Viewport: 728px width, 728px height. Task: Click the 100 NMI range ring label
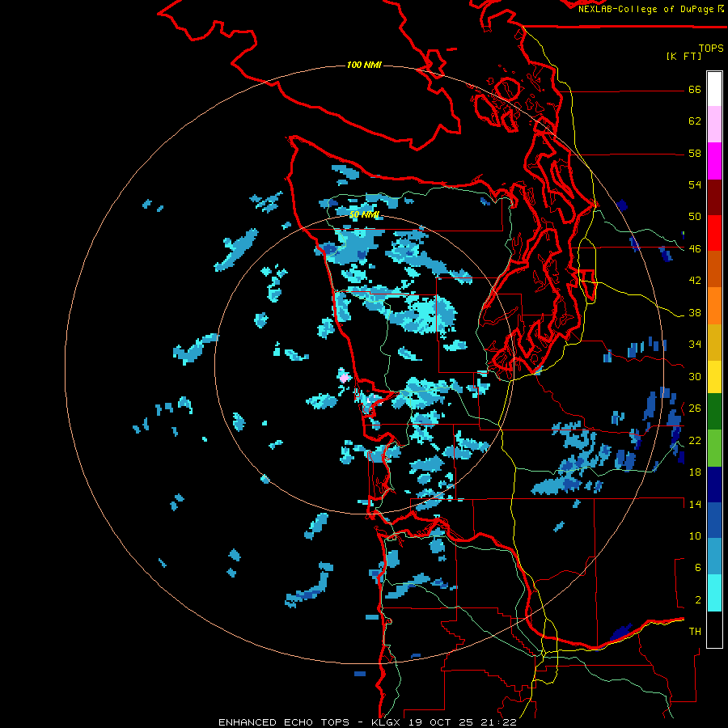click(365, 65)
